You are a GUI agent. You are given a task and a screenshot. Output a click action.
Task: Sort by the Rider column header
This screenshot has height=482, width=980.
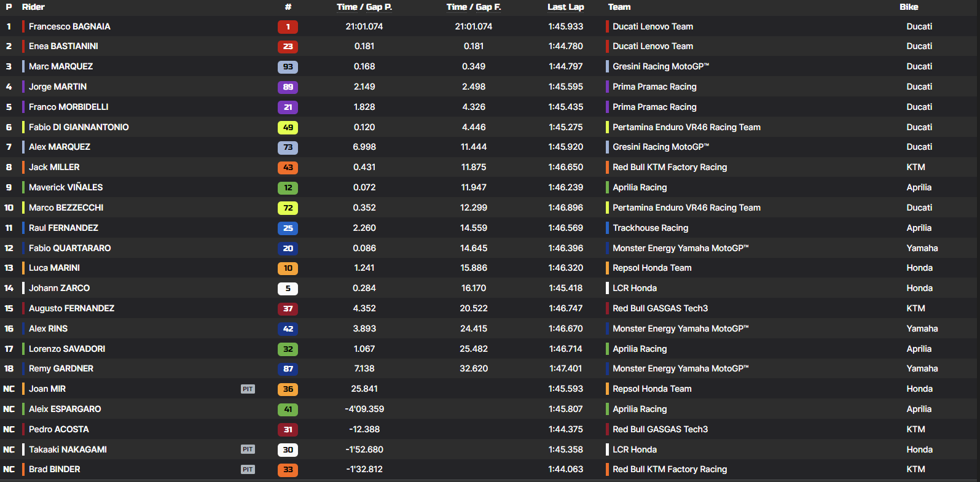click(x=33, y=7)
